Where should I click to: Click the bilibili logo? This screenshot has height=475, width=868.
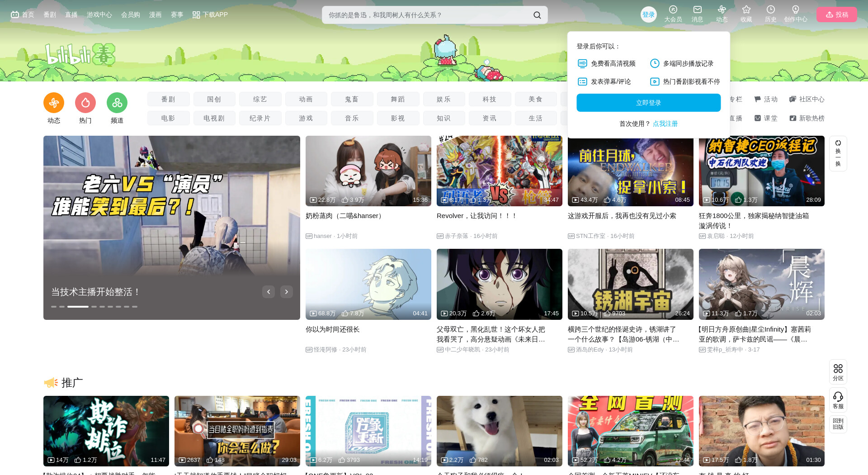[x=80, y=55]
